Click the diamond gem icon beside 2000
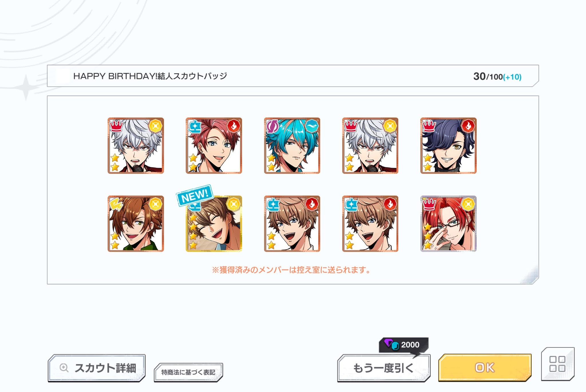The image size is (586, 392). pos(391,344)
